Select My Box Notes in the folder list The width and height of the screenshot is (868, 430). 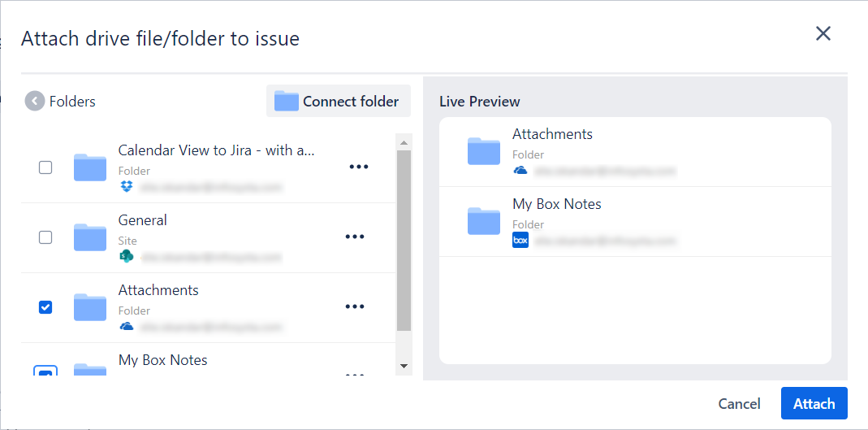pyautogui.click(x=163, y=360)
